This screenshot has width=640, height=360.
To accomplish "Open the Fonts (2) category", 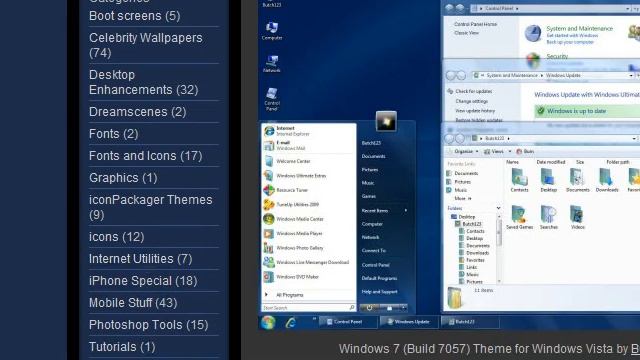I will [114, 134].
